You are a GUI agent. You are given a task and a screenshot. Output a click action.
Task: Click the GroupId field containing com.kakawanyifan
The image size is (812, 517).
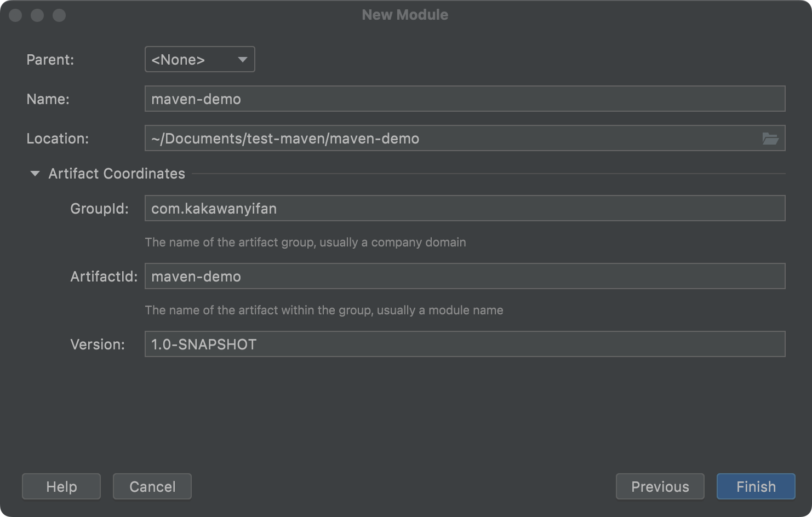click(464, 209)
